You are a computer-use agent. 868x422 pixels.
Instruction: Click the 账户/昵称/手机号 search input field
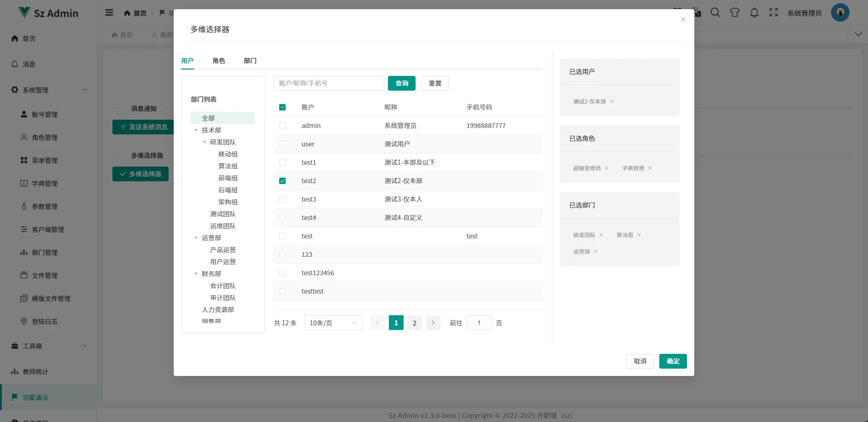pyautogui.click(x=328, y=83)
